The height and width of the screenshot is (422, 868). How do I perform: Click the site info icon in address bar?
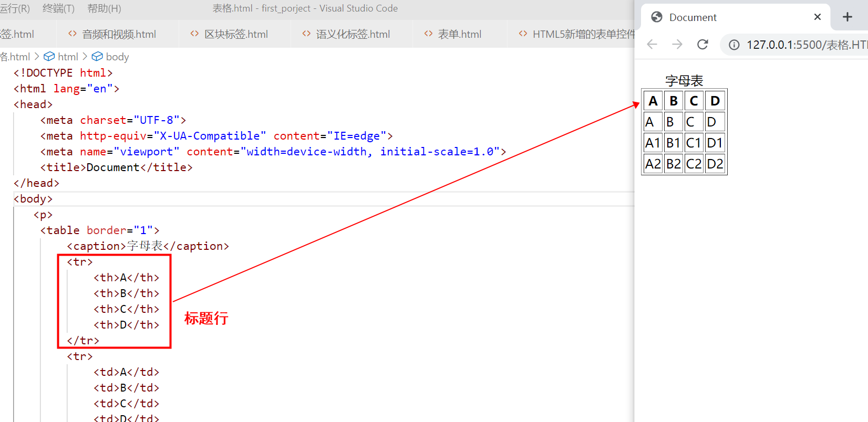point(734,45)
